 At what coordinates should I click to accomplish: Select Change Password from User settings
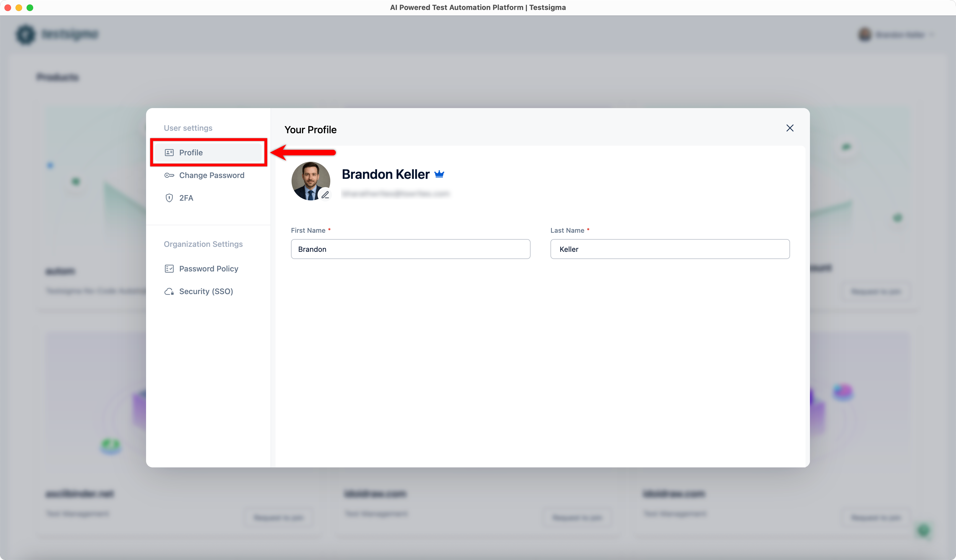click(x=212, y=175)
